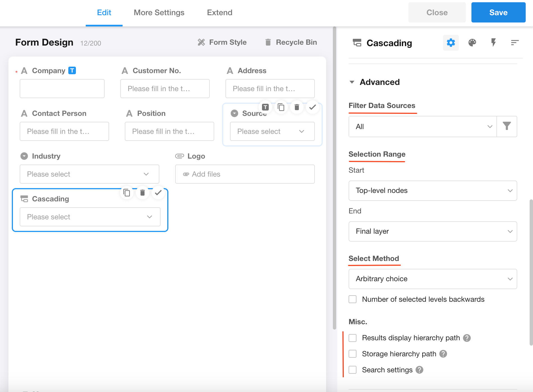Screen dimensions: 533x392
Task: Go to the Extend tab
Action: tap(220, 13)
